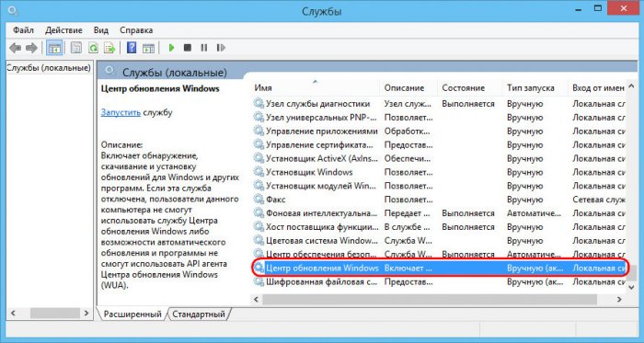The width and height of the screenshot is (644, 343).
Task: Click gear icon of Узел универсальных PNP row
Action: (259, 118)
